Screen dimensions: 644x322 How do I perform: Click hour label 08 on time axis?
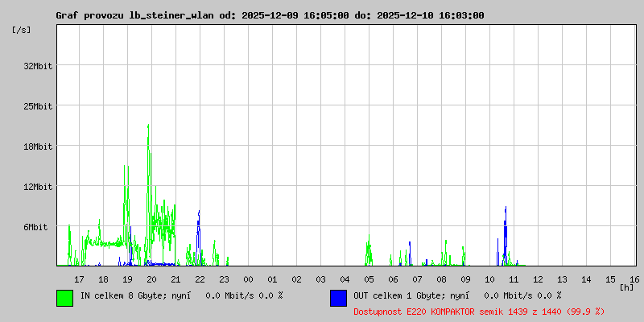point(441,279)
